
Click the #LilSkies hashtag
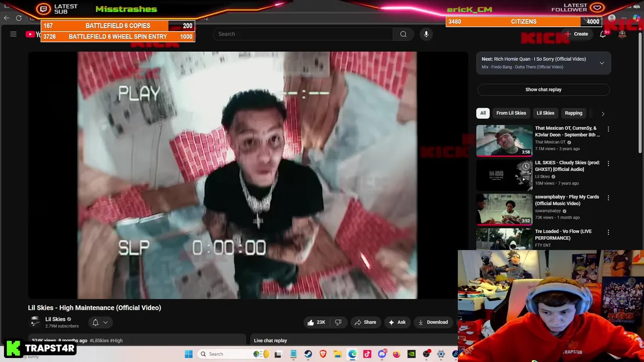coord(99,340)
